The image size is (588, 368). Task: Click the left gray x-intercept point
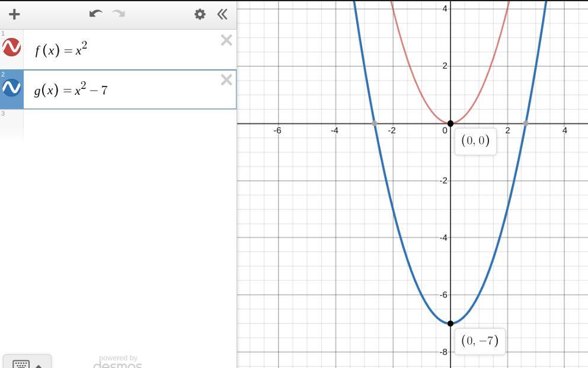click(374, 123)
